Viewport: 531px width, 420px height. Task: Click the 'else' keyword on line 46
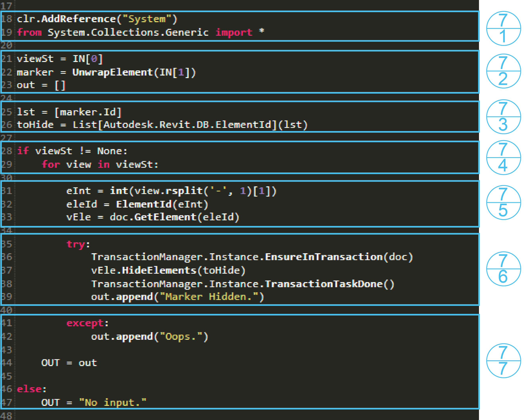(29, 389)
